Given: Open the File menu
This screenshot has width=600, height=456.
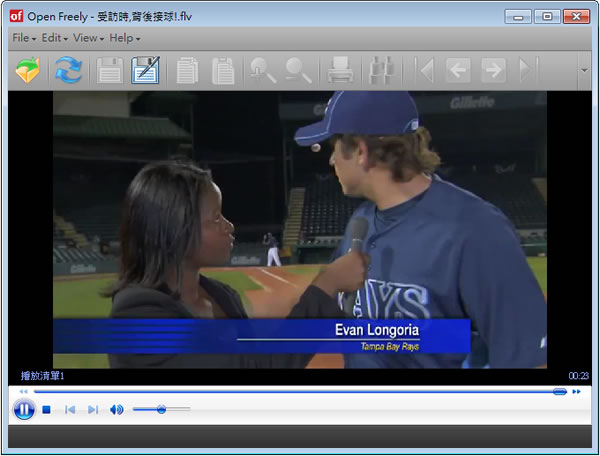Looking at the screenshot, I should (24, 38).
